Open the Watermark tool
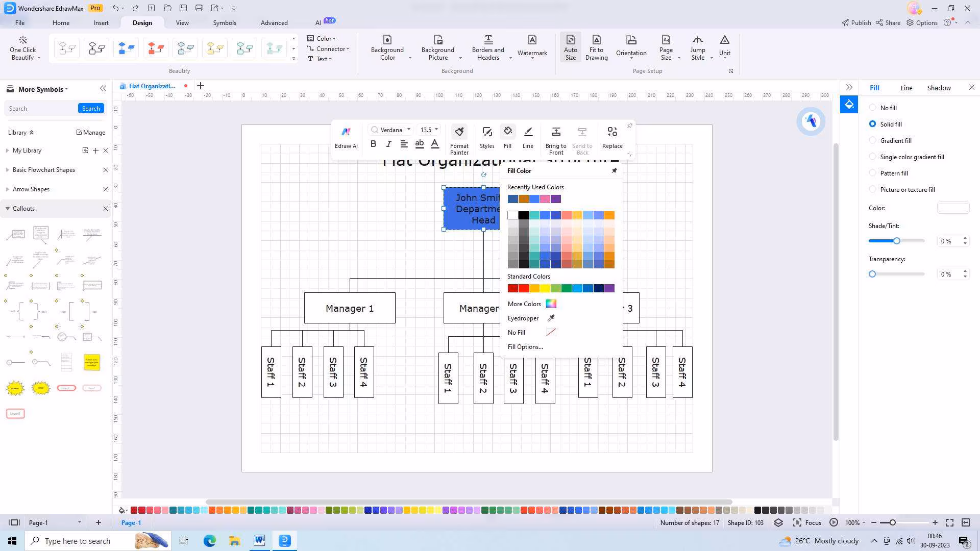The image size is (980, 551). 532,46
